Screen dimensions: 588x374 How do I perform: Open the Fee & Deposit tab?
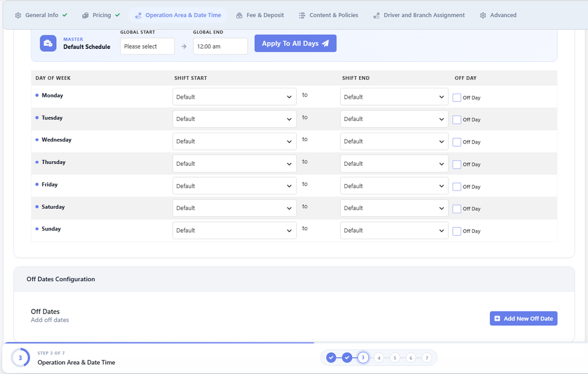click(260, 15)
